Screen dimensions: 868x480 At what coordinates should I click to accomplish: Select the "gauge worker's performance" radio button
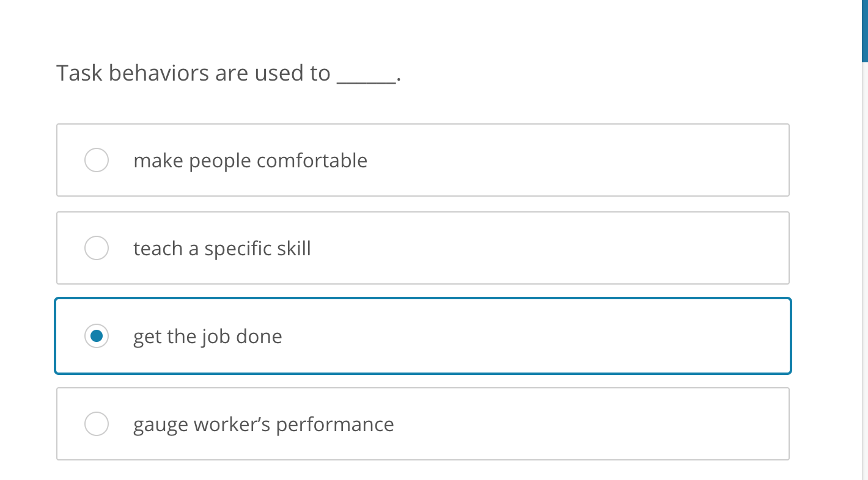tap(96, 424)
